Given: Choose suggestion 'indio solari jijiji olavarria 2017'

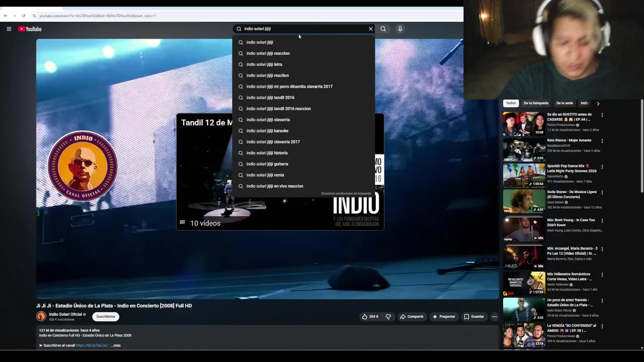Looking at the screenshot, I should click(x=304, y=142).
